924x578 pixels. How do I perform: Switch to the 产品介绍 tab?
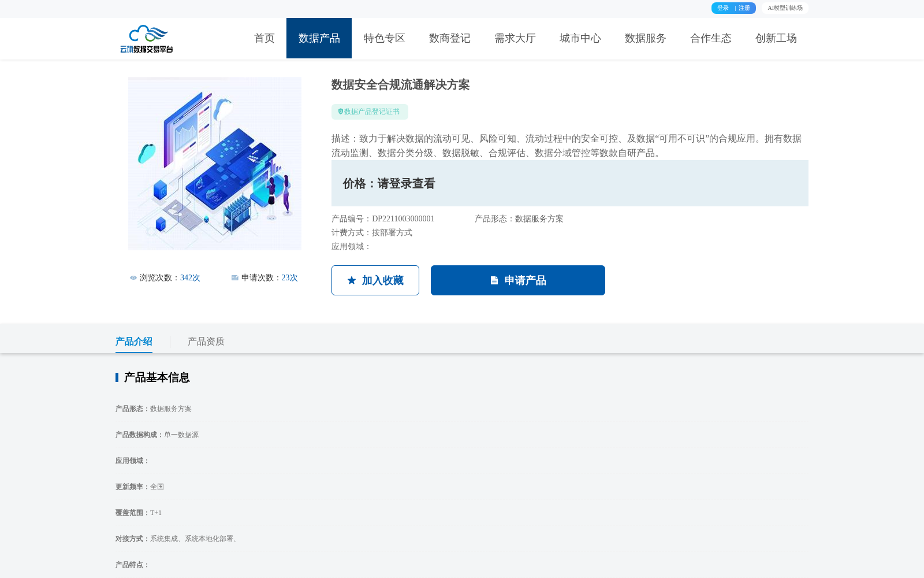[134, 342]
